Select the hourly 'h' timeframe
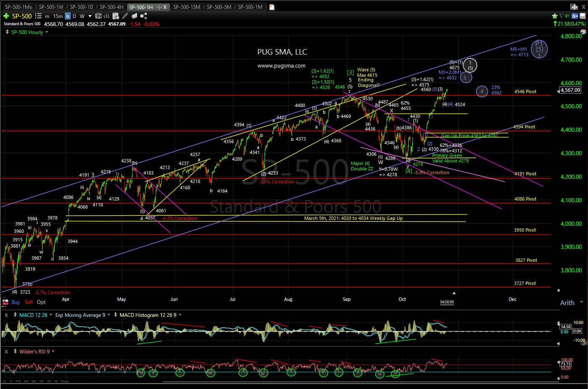Viewport: 588px width, 389px height. [68, 16]
